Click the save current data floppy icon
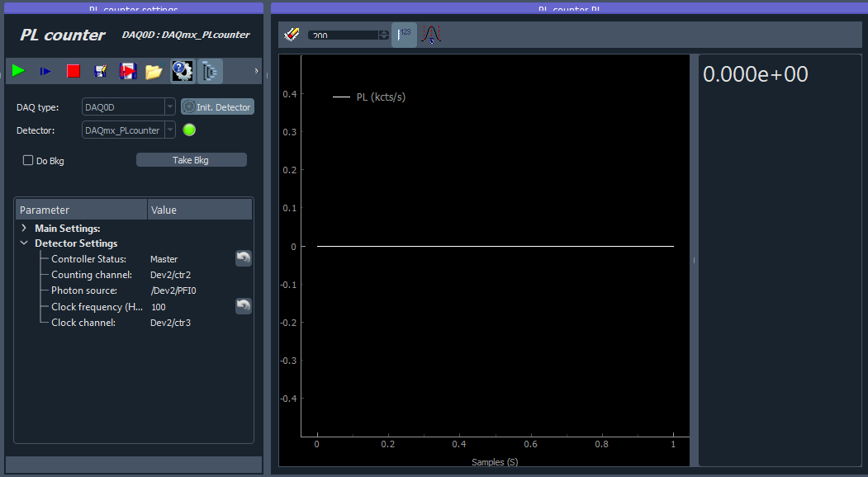This screenshot has height=477, width=868. 101,72
